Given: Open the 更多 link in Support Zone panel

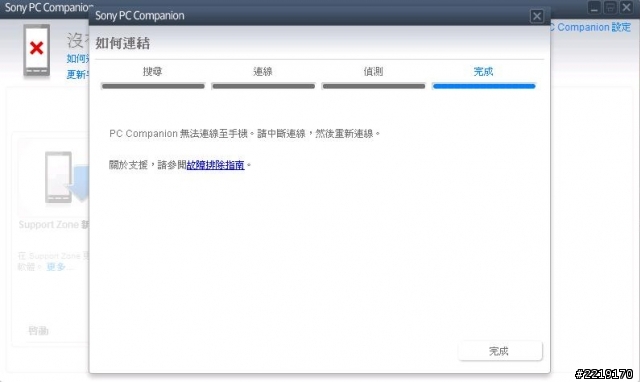Looking at the screenshot, I should pos(60,267).
